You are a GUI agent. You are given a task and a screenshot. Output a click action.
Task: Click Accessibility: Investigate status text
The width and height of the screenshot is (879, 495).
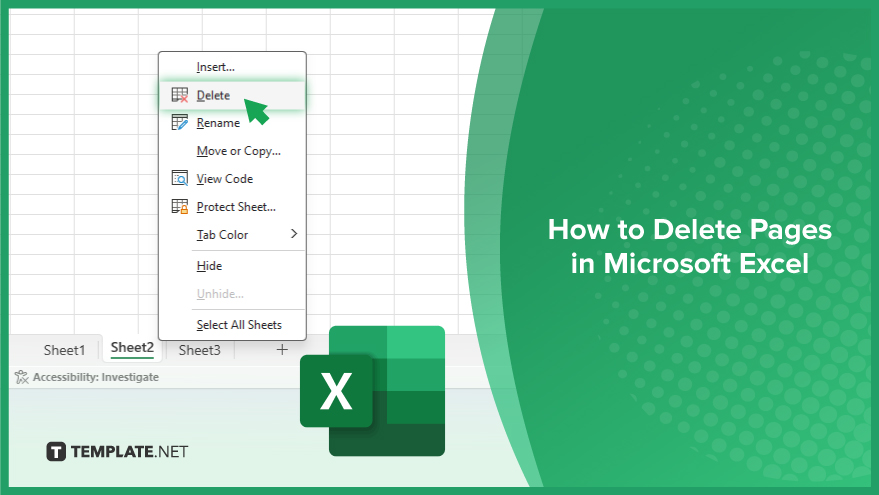96,377
